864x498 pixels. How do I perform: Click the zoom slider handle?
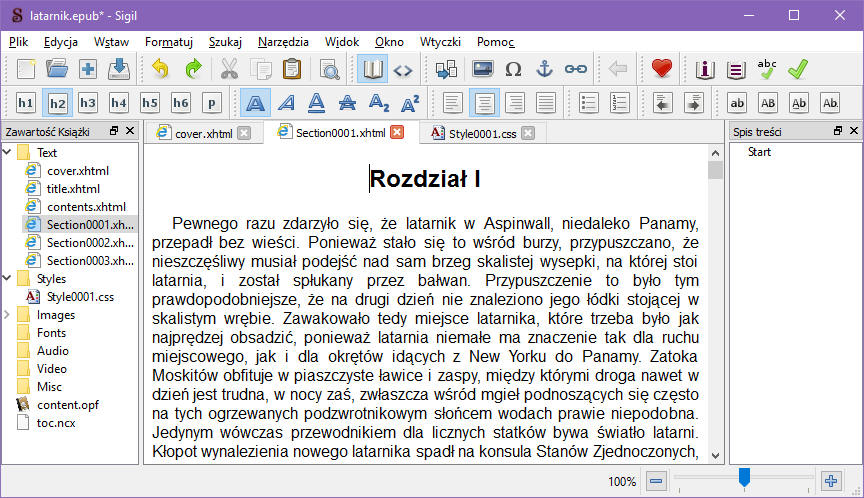coord(744,478)
